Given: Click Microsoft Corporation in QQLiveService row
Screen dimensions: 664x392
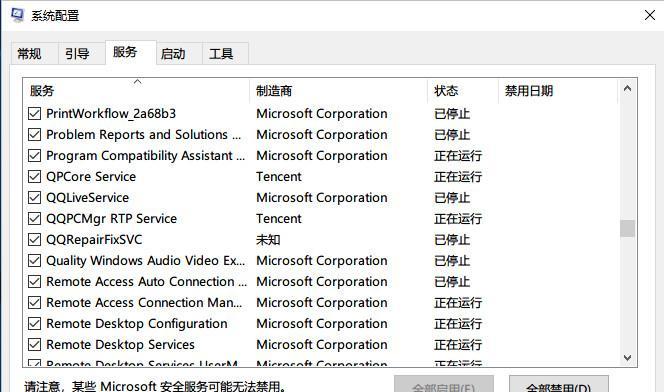Looking at the screenshot, I should tap(322, 198).
